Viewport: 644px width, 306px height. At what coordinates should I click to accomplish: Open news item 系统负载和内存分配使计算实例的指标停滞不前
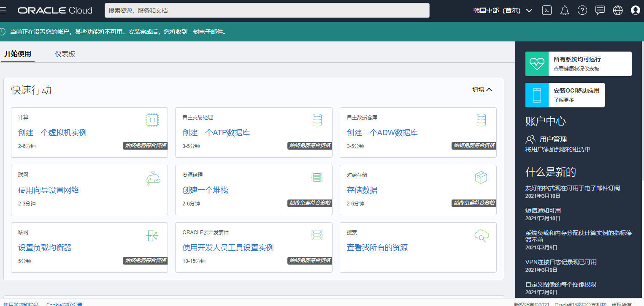pos(578,236)
